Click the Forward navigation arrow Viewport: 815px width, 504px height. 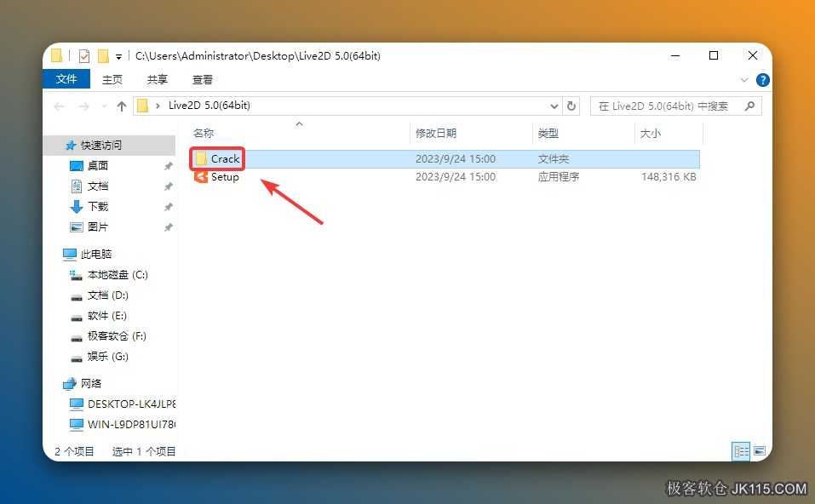coord(83,106)
